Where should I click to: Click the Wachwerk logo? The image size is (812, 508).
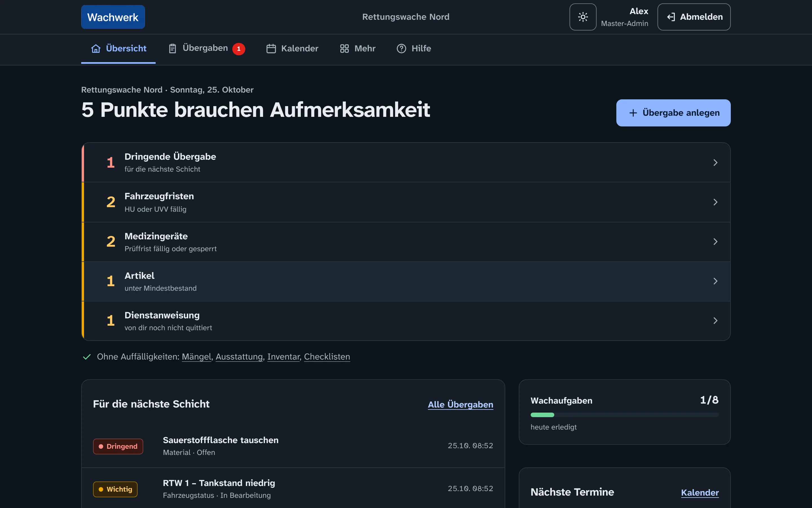pos(113,17)
